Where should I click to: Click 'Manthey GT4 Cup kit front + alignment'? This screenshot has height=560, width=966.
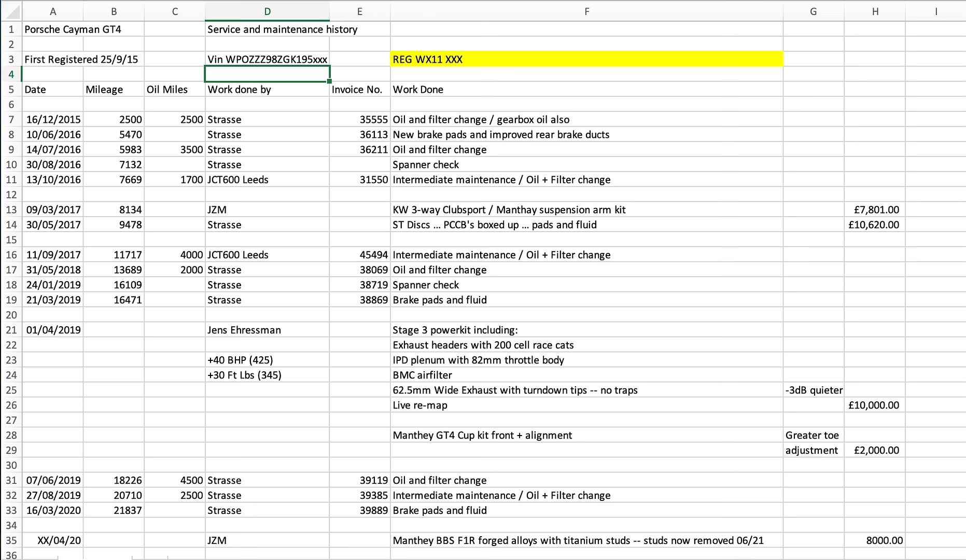click(586, 435)
